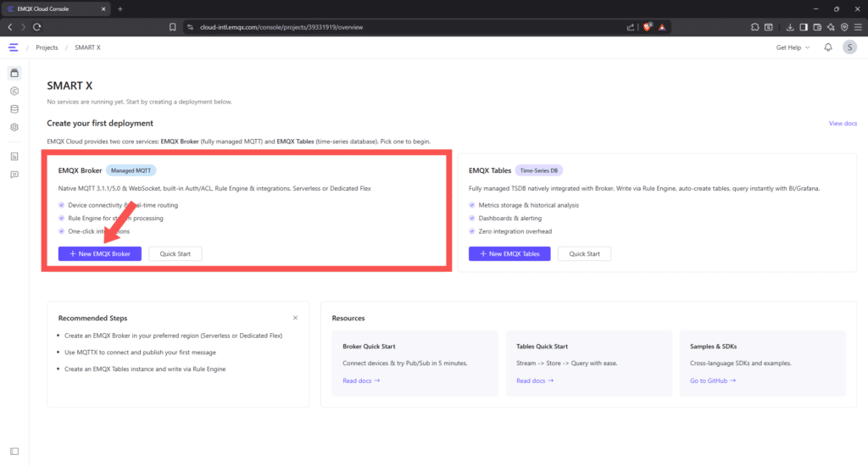The width and height of the screenshot is (868, 466).
Task: Open the user avatar 'S' menu
Action: click(849, 47)
